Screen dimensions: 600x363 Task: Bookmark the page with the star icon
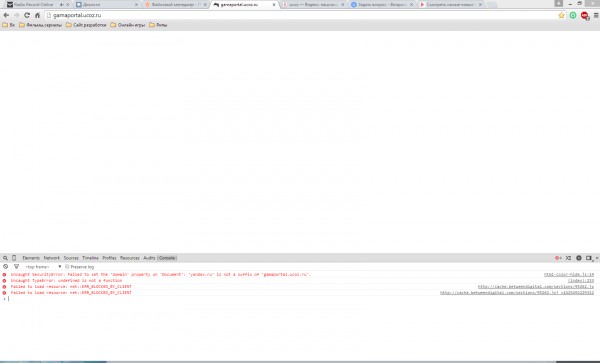point(561,15)
